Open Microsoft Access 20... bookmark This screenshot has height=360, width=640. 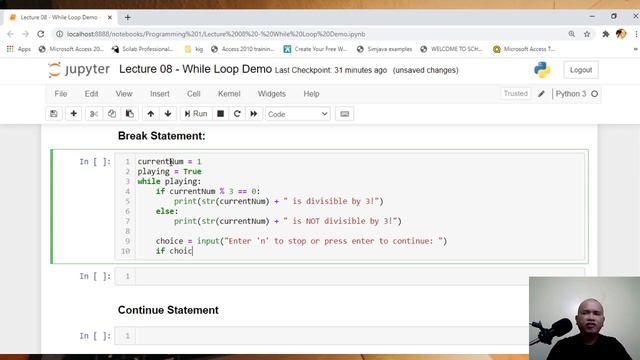[x=71, y=49]
